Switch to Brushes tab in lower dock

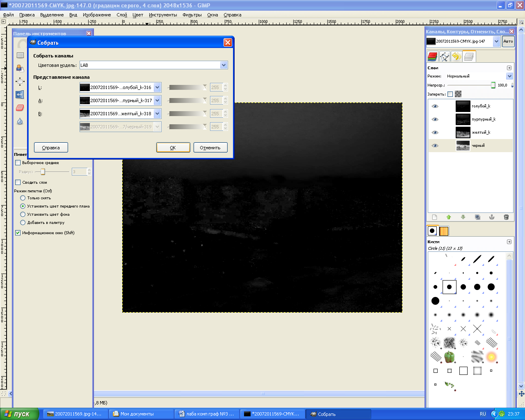pyautogui.click(x=432, y=231)
